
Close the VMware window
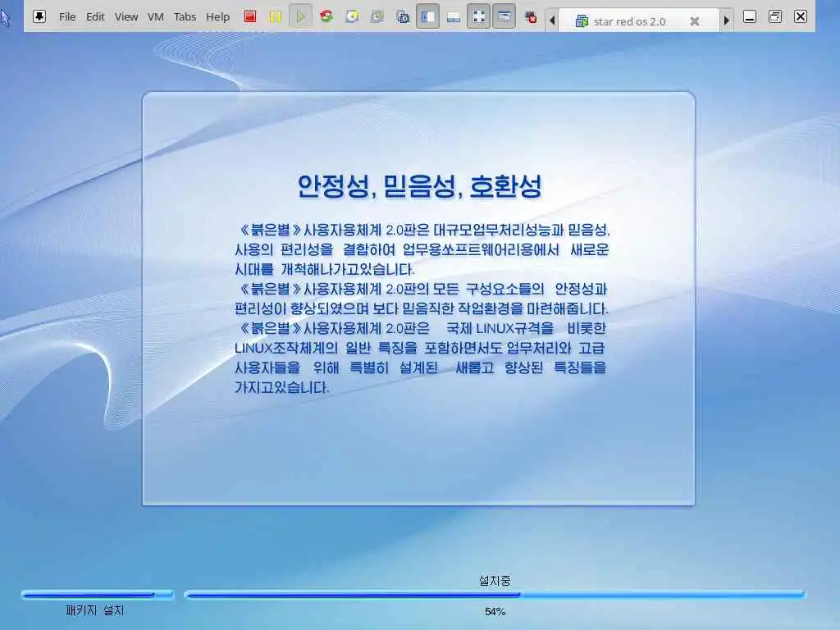click(801, 16)
